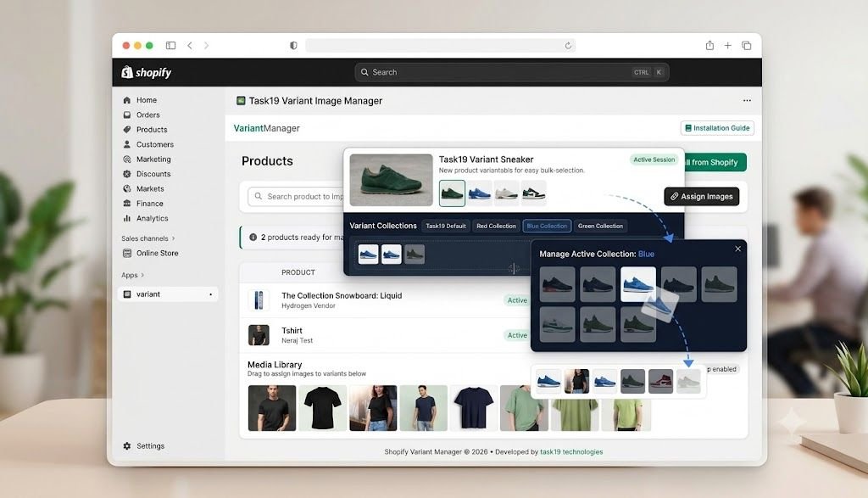Image resolution: width=868 pixels, height=498 pixels.
Task: Click the Assign Images button
Action: [701, 197]
